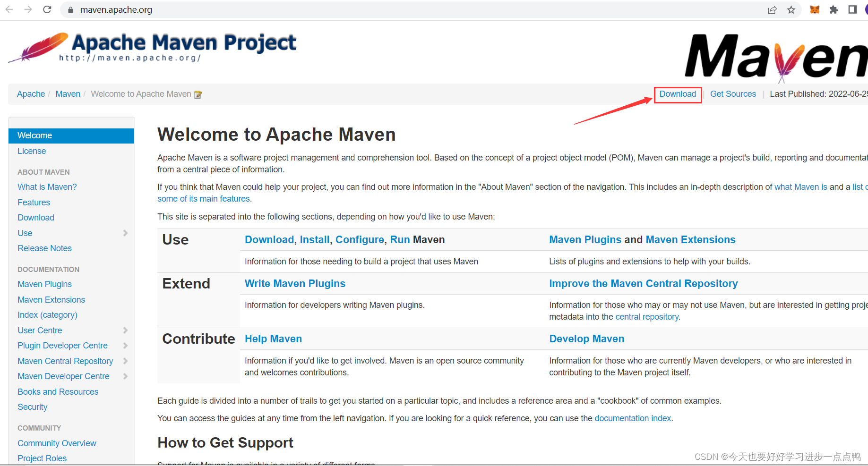Click the Download link in the Use row
This screenshot has width=868, height=466.
click(x=269, y=240)
